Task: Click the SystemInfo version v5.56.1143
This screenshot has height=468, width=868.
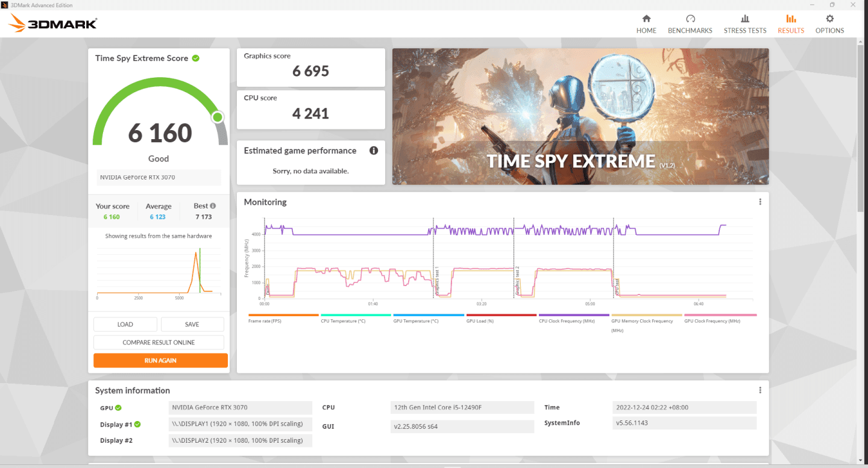Action: pos(684,423)
